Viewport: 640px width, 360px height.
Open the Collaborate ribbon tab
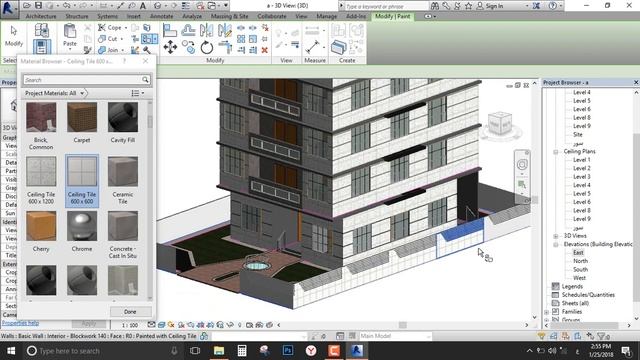click(272, 16)
